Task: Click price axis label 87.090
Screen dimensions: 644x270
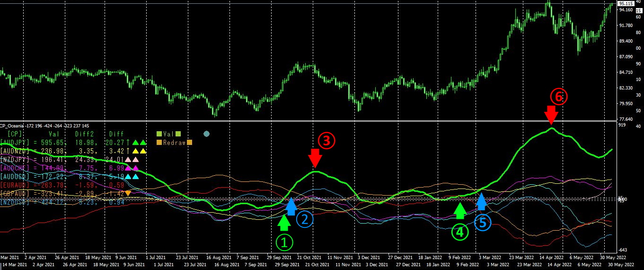Action: (626, 57)
